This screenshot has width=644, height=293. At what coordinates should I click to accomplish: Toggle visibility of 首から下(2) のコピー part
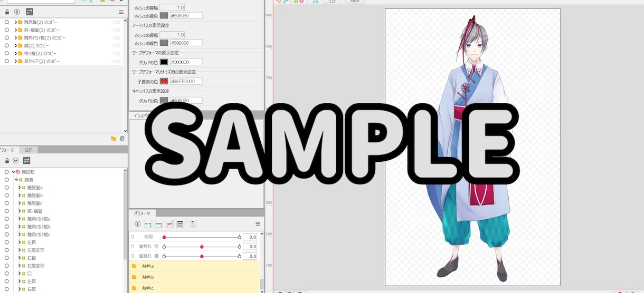pos(6,61)
